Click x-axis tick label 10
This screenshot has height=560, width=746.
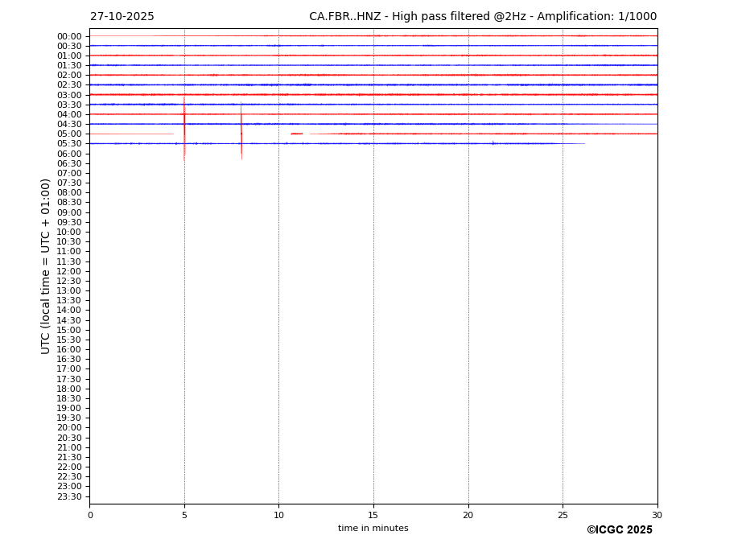pos(278,515)
